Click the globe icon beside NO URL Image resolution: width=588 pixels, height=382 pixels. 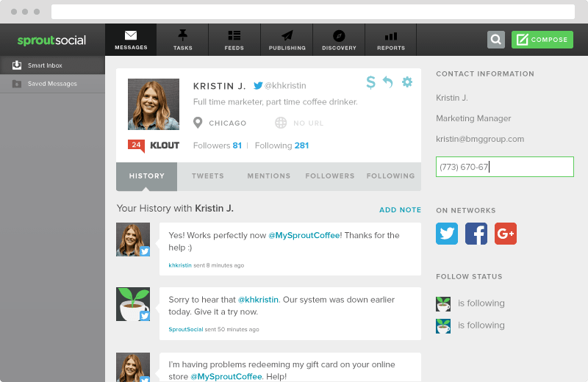281,123
